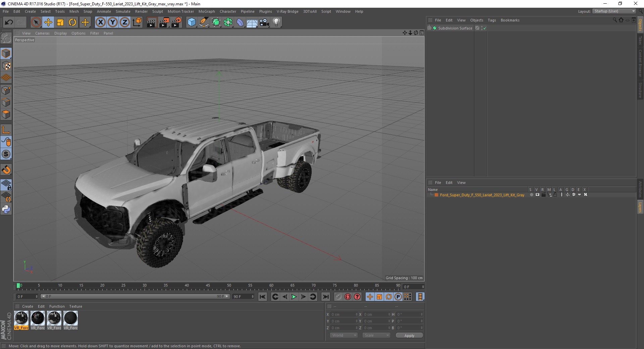Toggle X axis lock
Screen dimensions: 644x349
coord(100,22)
